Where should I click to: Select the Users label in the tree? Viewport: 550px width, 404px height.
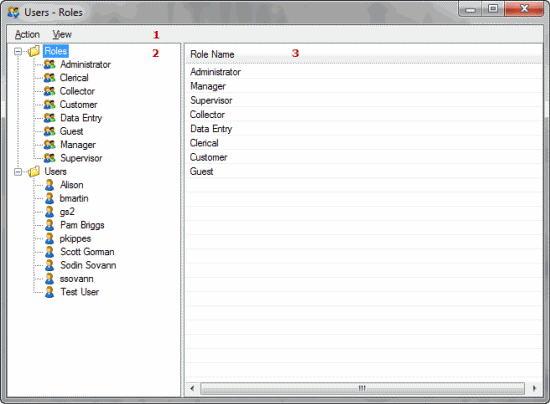[55, 171]
